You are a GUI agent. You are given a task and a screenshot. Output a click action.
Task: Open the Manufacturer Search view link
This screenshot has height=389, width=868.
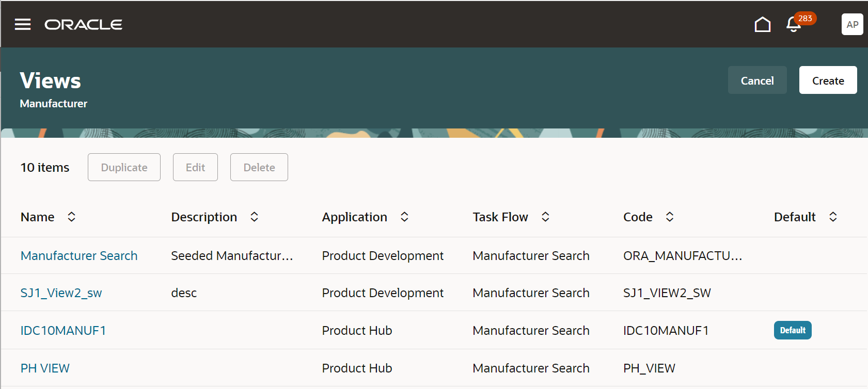pyautogui.click(x=79, y=255)
